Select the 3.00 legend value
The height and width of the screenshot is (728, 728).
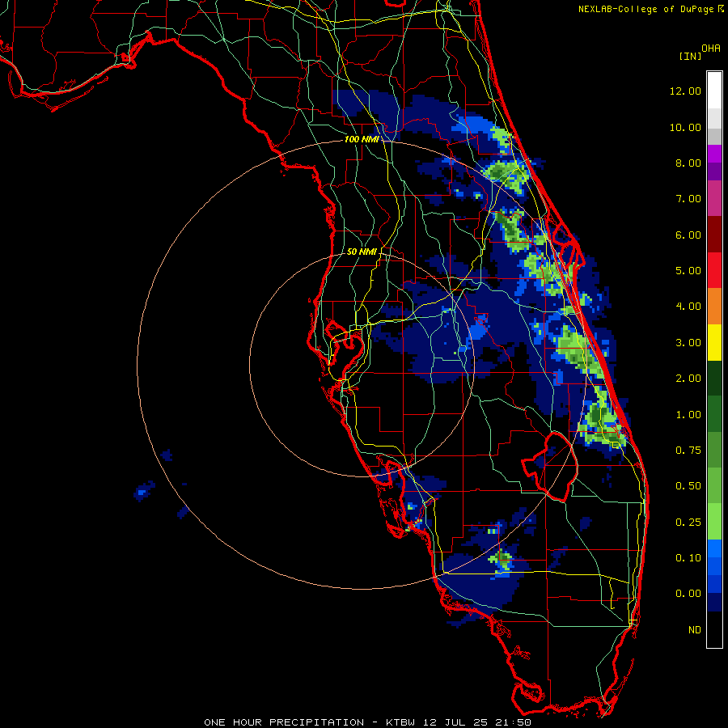(688, 343)
